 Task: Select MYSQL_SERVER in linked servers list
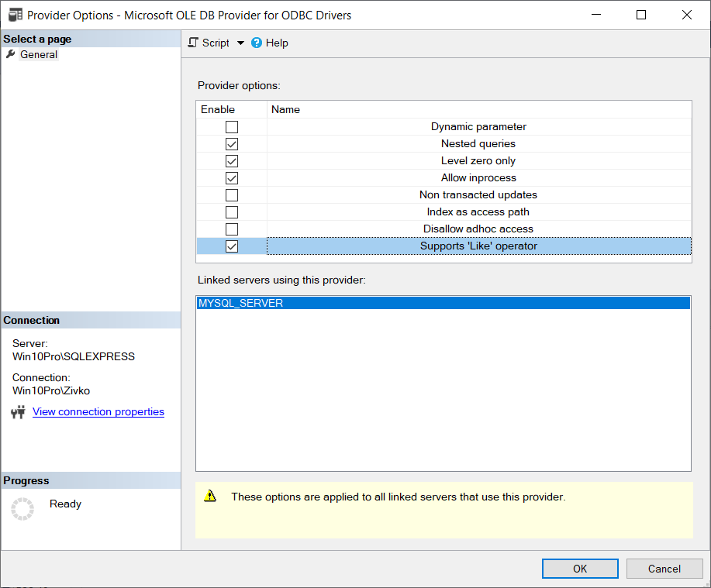point(444,303)
